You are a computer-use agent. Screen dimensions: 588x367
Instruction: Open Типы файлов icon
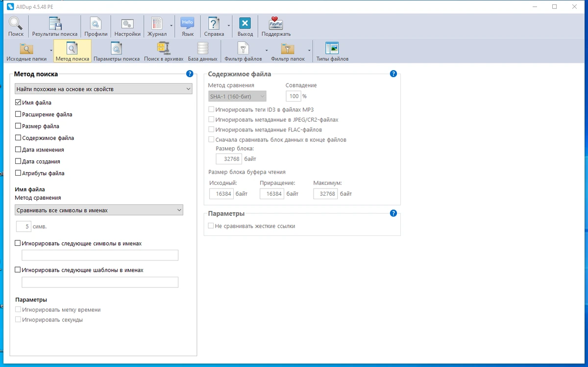point(332,48)
